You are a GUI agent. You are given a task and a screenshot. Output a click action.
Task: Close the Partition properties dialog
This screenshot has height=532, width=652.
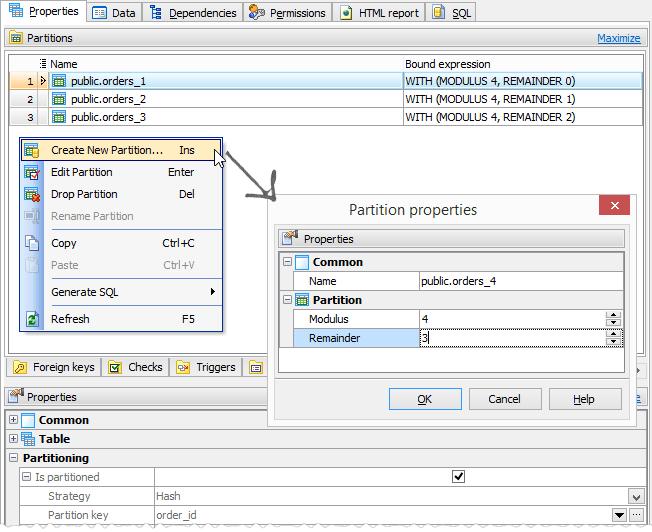[x=615, y=205]
